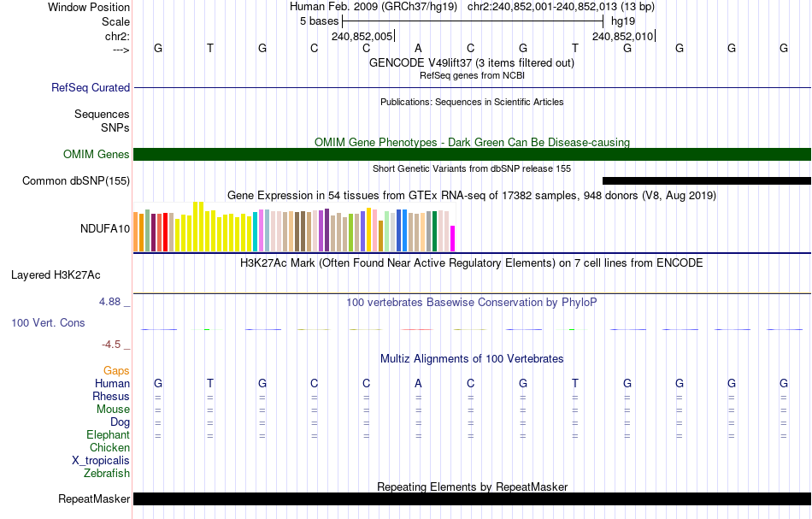
Task: Click the Scale label
Action: click(x=116, y=21)
